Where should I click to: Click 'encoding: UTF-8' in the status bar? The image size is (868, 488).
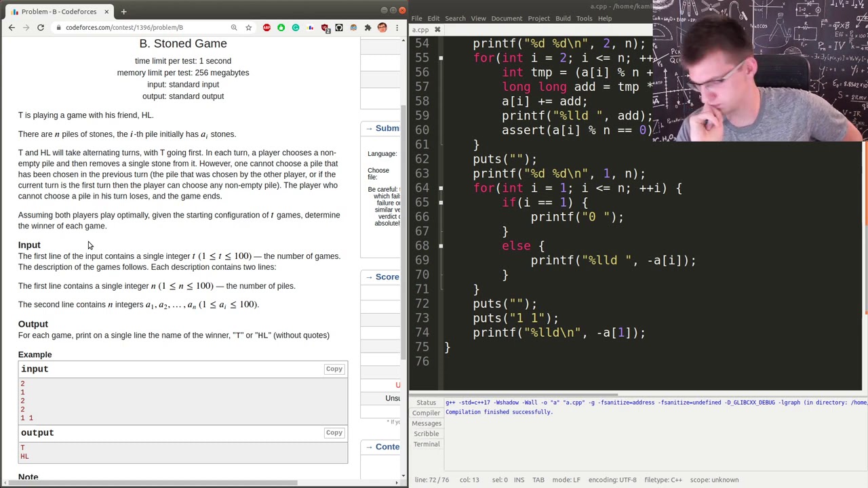click(x=612, y=480)
